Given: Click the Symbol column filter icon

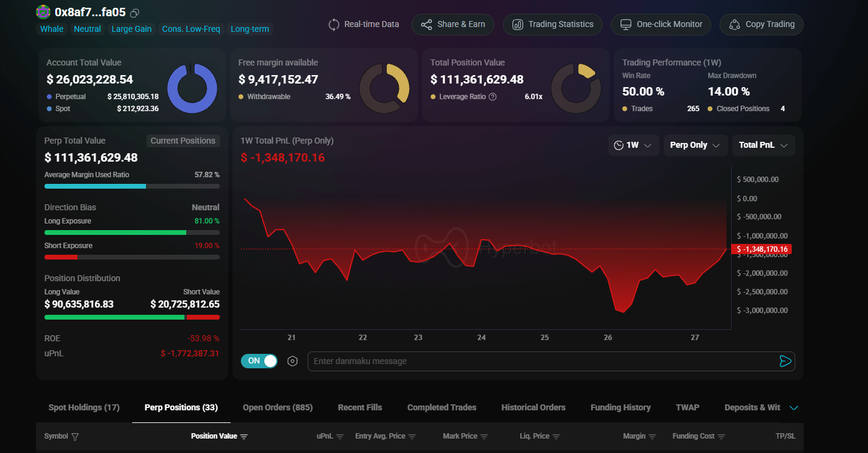Looking at the screenshot, I should (x=75, y=437).
